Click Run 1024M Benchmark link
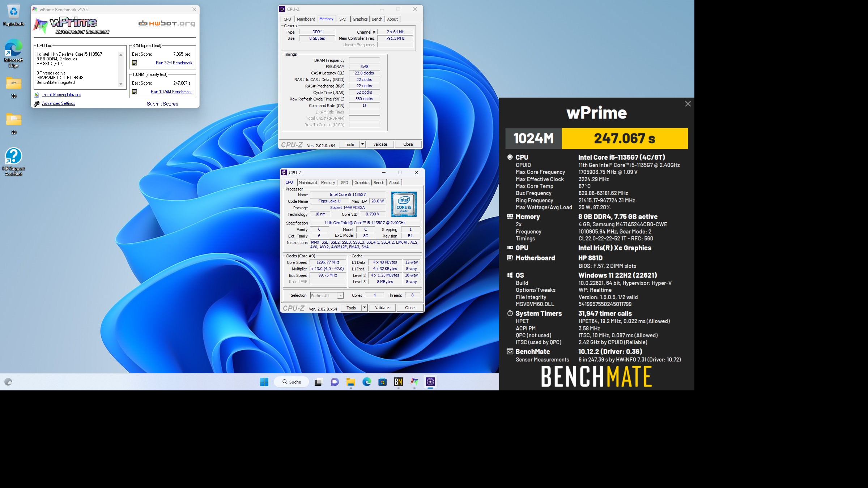 (171, 92)
